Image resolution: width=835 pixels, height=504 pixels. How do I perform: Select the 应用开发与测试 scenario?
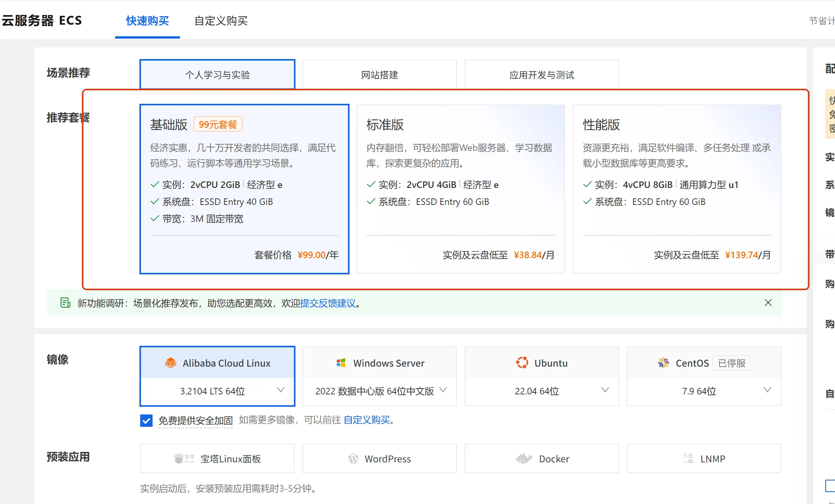(542, 74)
